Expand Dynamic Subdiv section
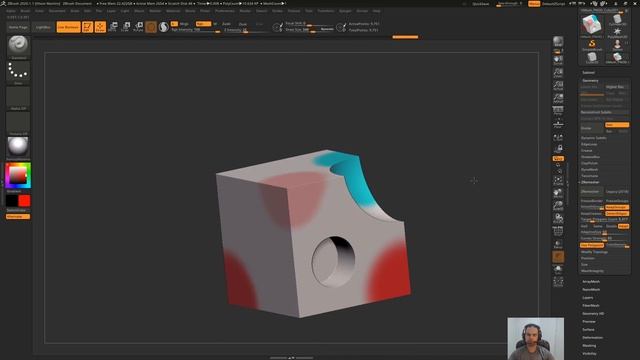 [x=594, y=138]
